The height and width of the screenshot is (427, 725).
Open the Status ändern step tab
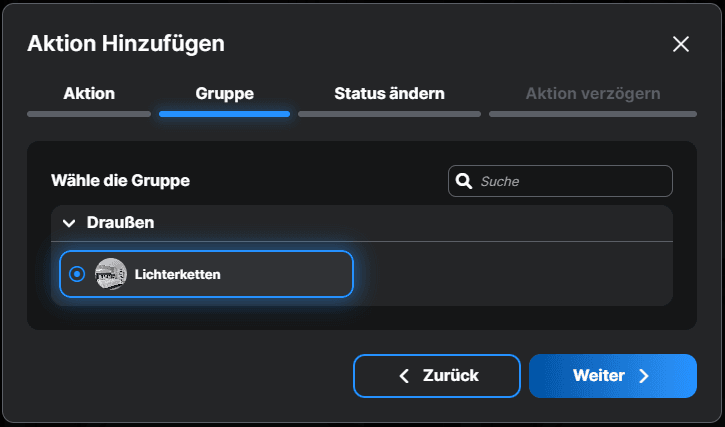[389, 94]
